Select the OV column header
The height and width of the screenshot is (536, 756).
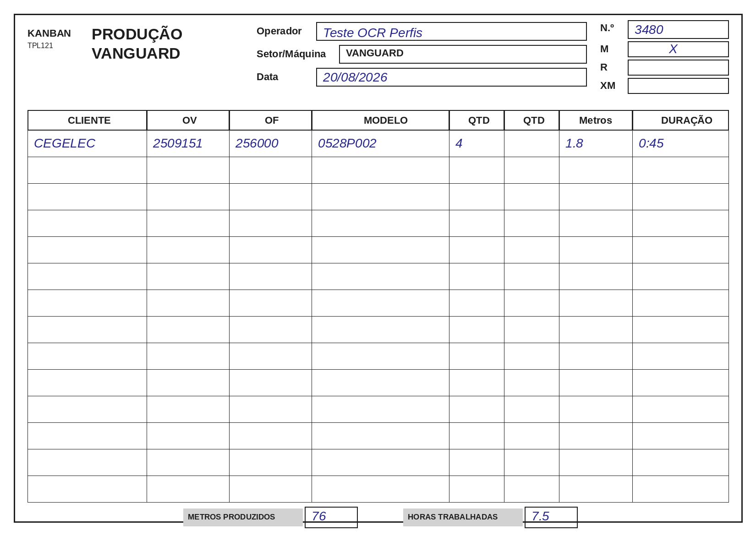(x=188, y=120)
